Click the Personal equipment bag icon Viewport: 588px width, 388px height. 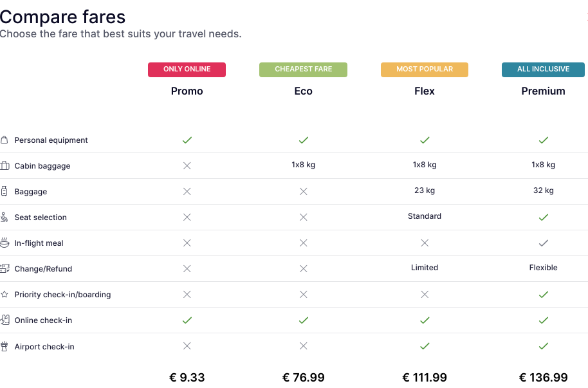point(4,140)
